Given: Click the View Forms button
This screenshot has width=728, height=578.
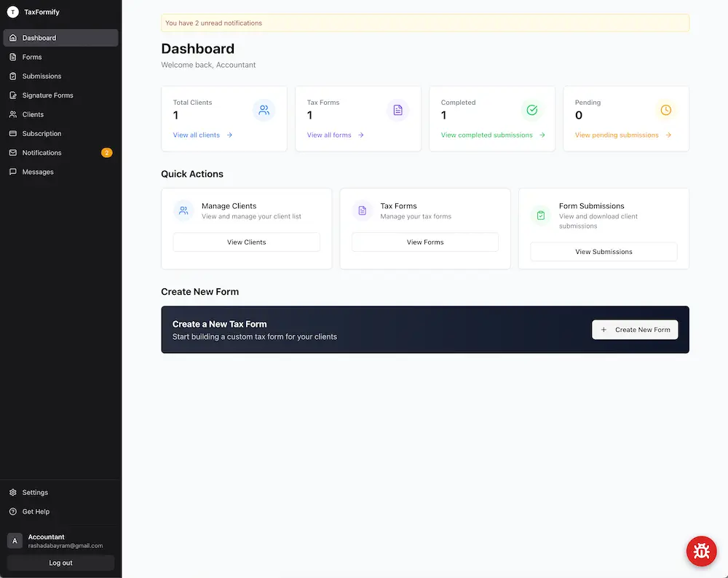Looking at the screenshot, I should pyautogui.click(x=425, y=242).
